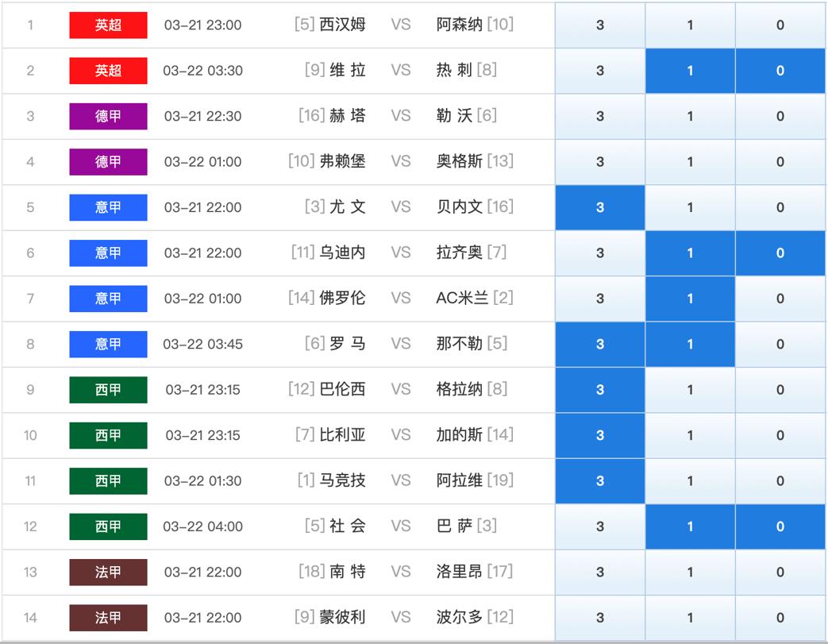
Task: Deselect 1 for 乌迪内 vs 拉齐奥
Action: tap(690, 253)
